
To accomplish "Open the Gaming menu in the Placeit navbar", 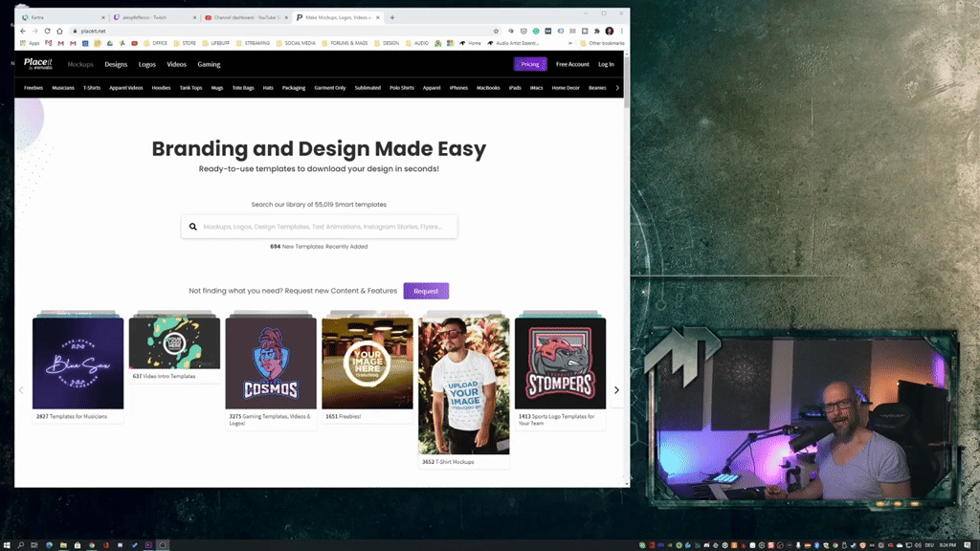I will click(x=209, y=64).
